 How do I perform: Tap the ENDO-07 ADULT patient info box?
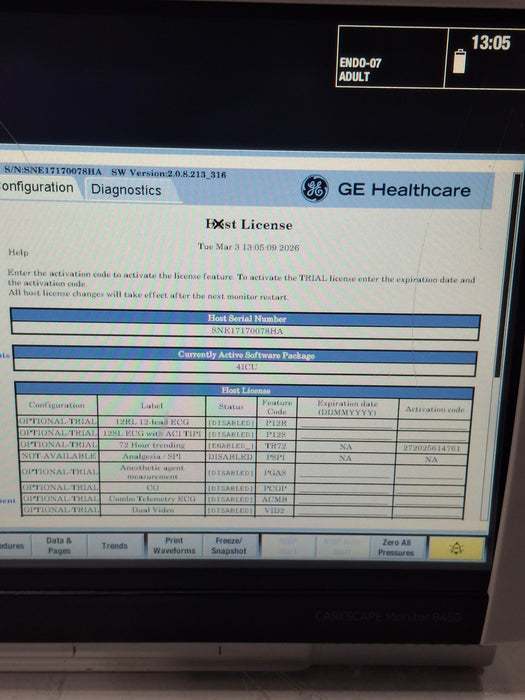(x=391, y=56)
